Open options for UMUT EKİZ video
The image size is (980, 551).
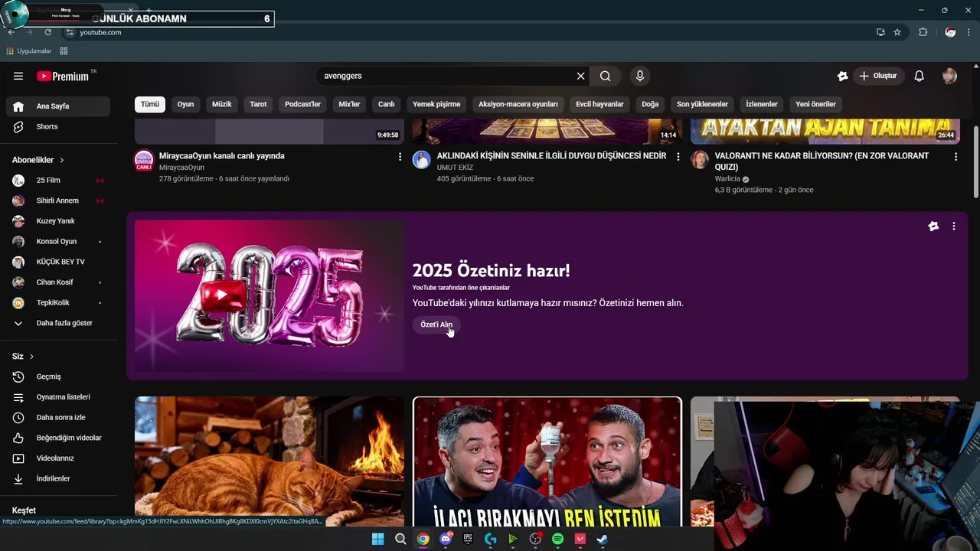[678, 156]
